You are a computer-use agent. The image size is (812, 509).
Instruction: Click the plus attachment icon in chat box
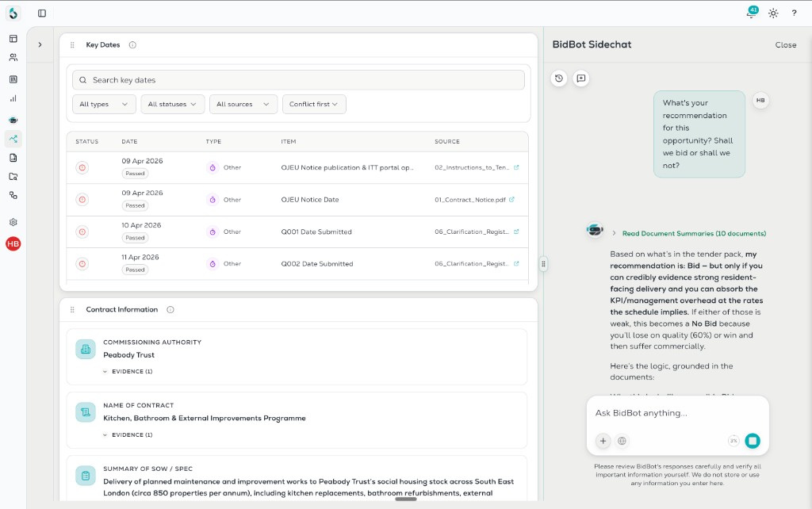click(603, 441)
